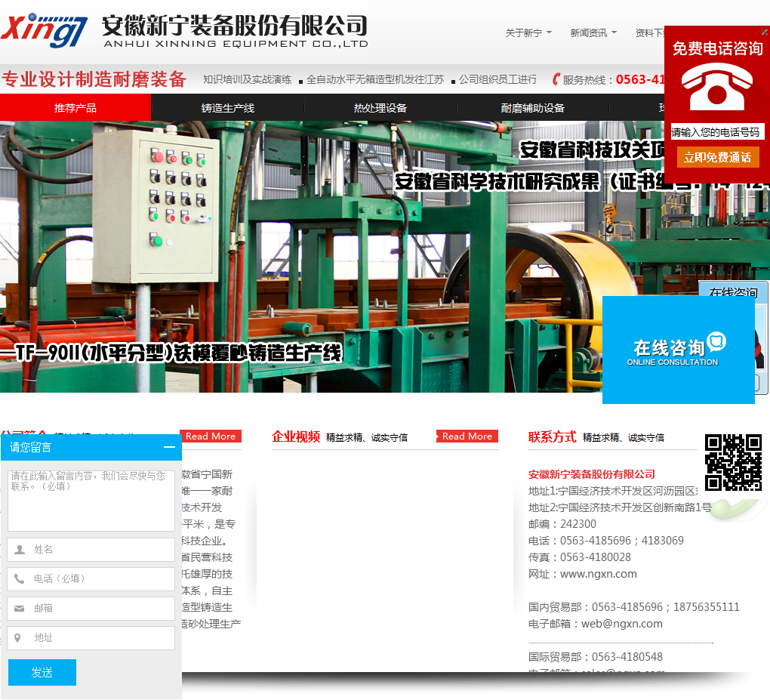This screenshot has width=770, height=700.
Task: Click the 邮箱 email input field
Action: coord(91,608)
